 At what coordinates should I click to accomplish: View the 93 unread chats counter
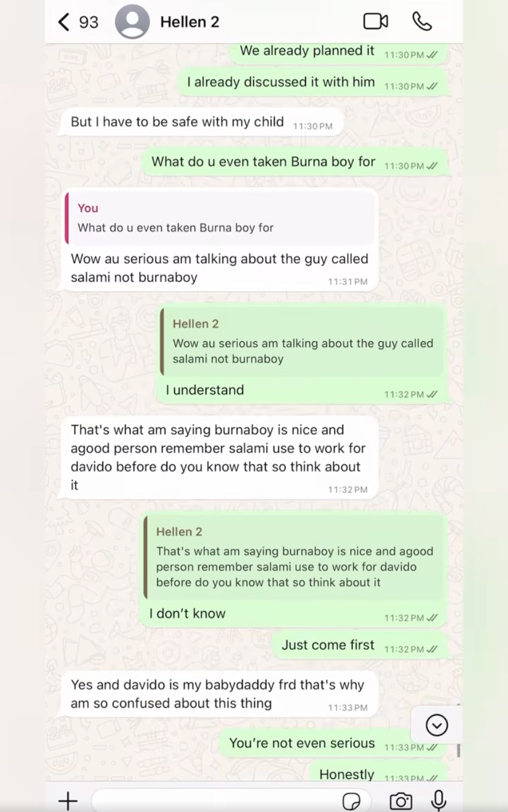coord(89,21)
